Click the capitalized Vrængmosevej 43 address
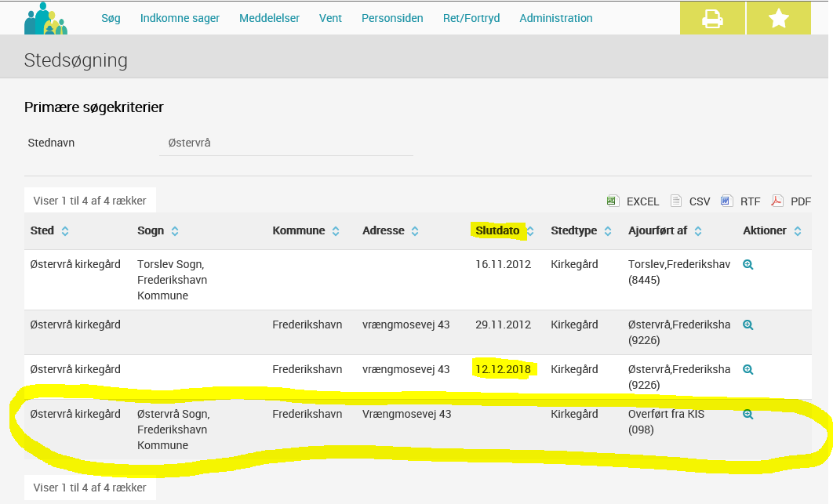This screenshot has width=833, height=504. 407,414
